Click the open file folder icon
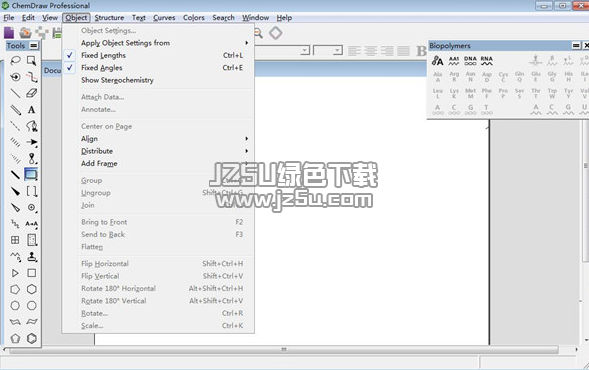Image resolution: width=589 pixels, height=370 pixels. click(25, 33)
